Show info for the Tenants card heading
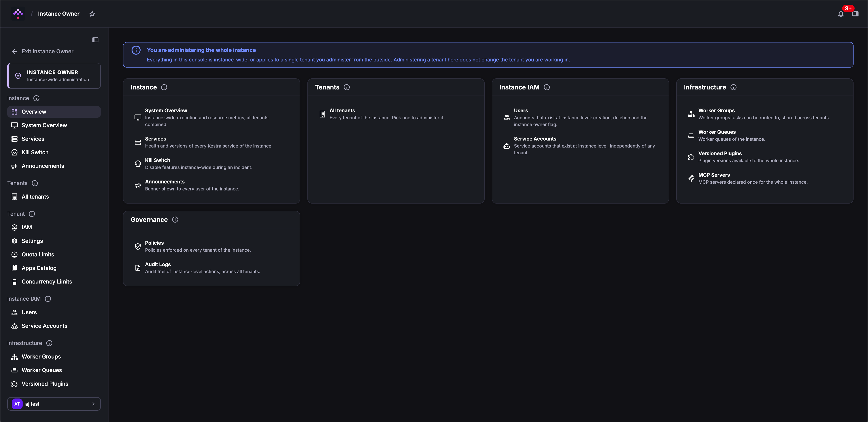 [x=347, y=87]
